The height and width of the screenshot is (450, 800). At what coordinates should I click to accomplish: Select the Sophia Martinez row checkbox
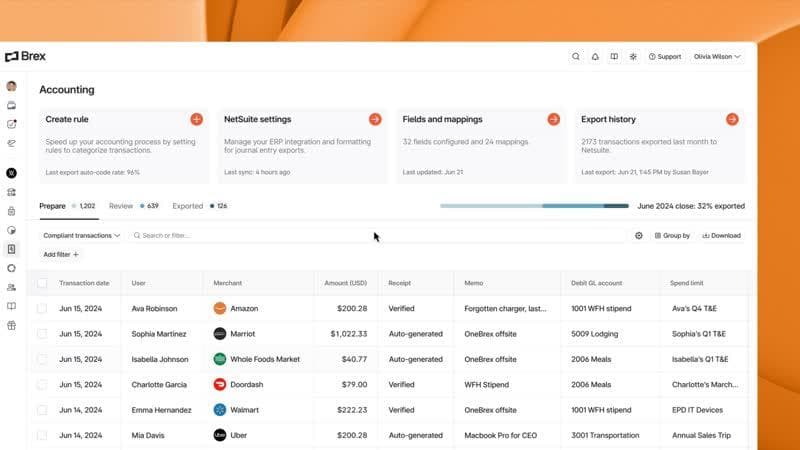point(42,334)
